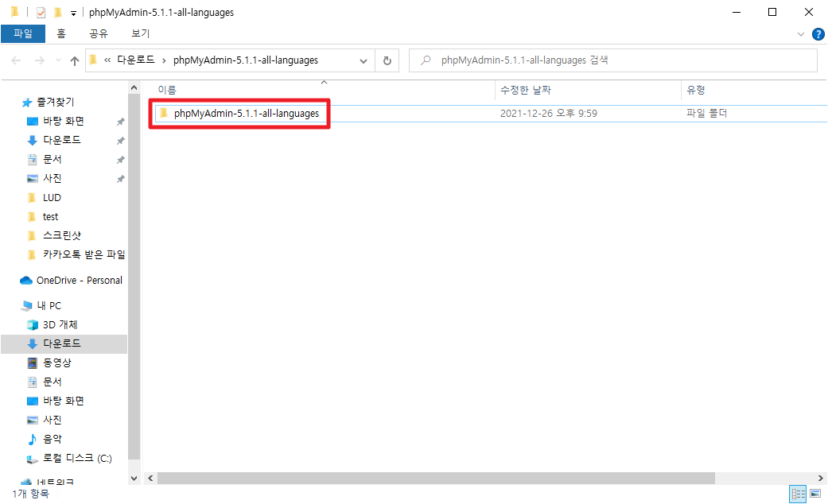Image resolution: width=828 pixels, height=504 pixels.
Task: Click the properties checkmark icon in title bar
Action: click(41, 13)
